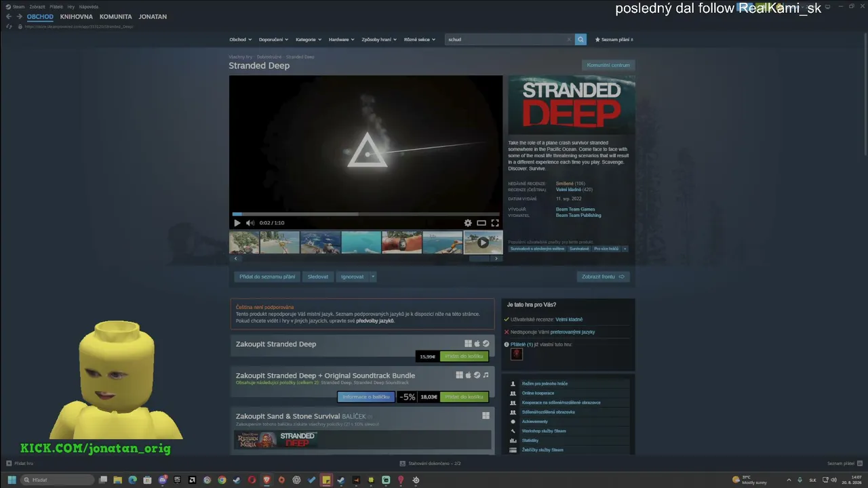The height and width of the screenshot is (488, 868).
Task: Ignore the game with Ignorovat button
Action: click(x=353, y=277)
